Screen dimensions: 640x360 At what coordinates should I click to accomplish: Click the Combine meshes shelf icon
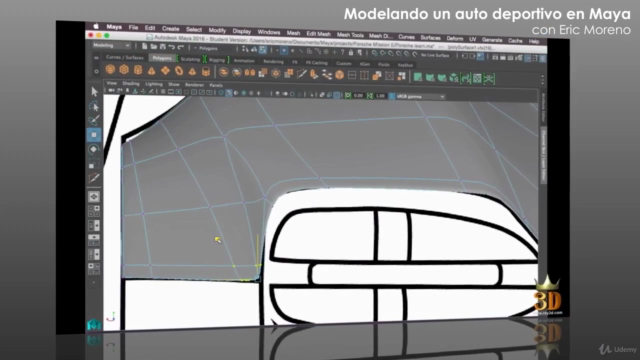point(224,72)
